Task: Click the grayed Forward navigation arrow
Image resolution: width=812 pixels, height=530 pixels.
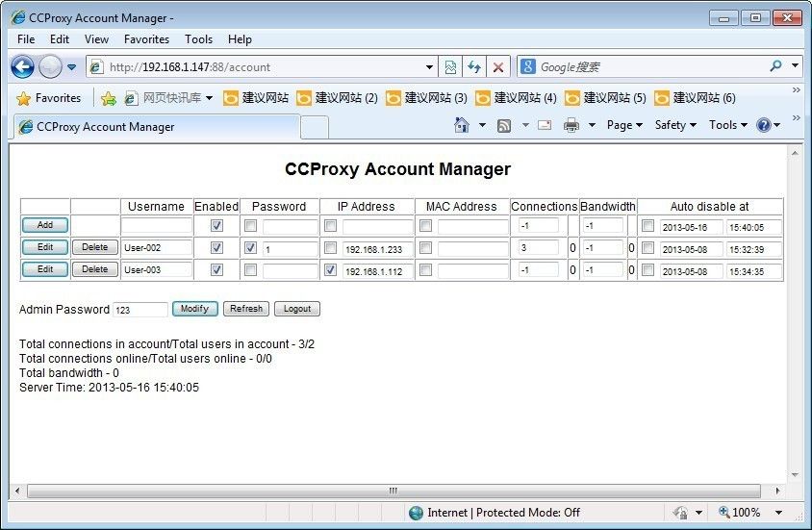Action: [x=50, y=66]
